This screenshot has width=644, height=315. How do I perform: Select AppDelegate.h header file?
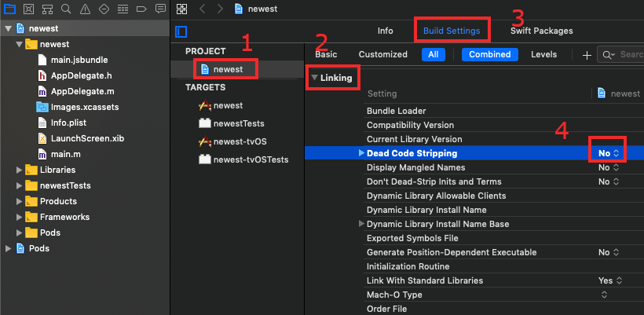point(82,75)
